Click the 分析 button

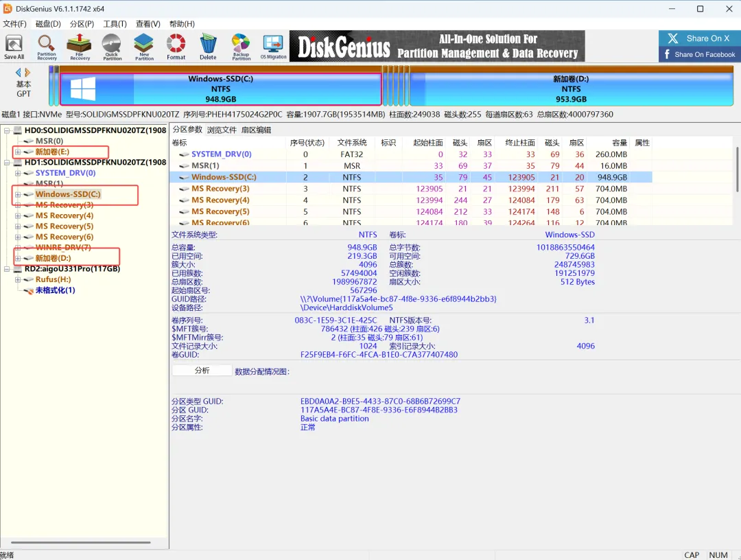[202, 371]
